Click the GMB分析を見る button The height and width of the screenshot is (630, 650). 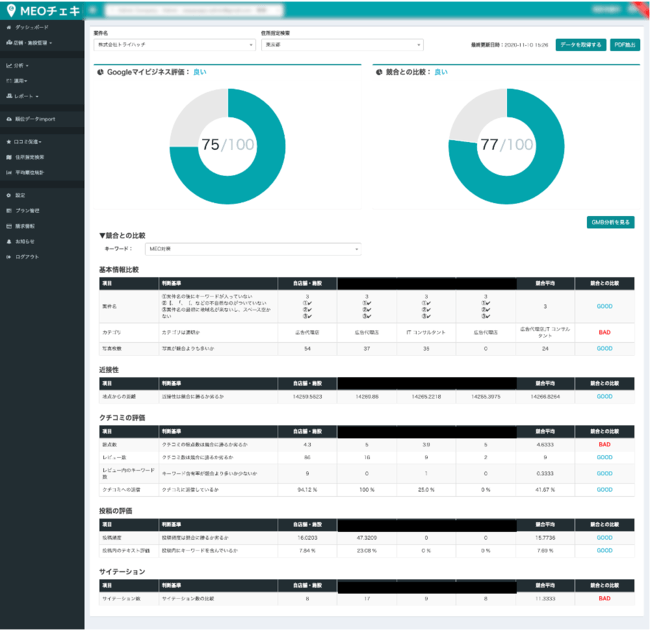(x=610, y=222)
